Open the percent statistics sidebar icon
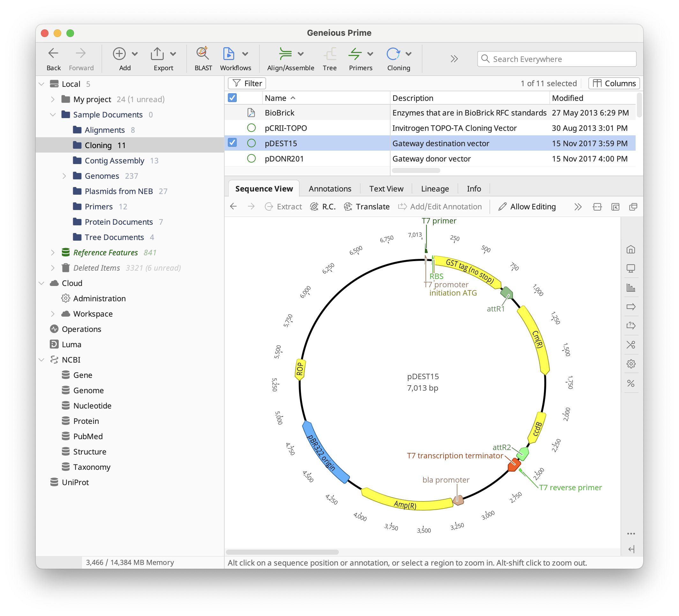The height and width of the screenshot is (616, 679). [x=631, y=383]
